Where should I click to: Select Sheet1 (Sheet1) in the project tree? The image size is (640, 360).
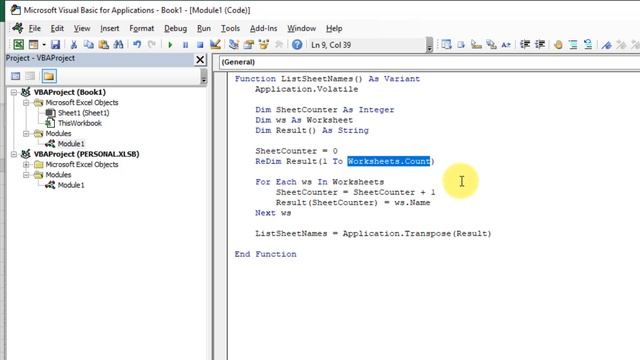(83, 113)
